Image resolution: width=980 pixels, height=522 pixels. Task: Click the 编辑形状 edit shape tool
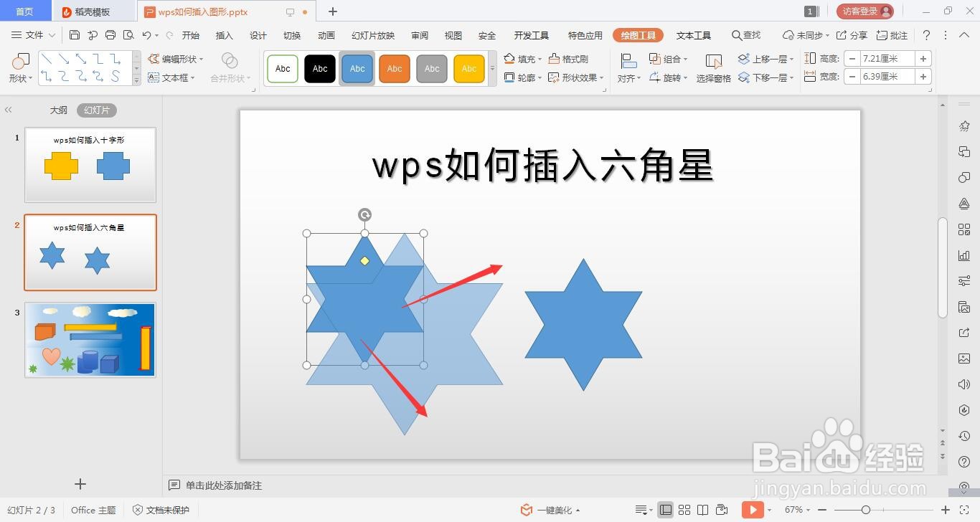coord(176,59)
